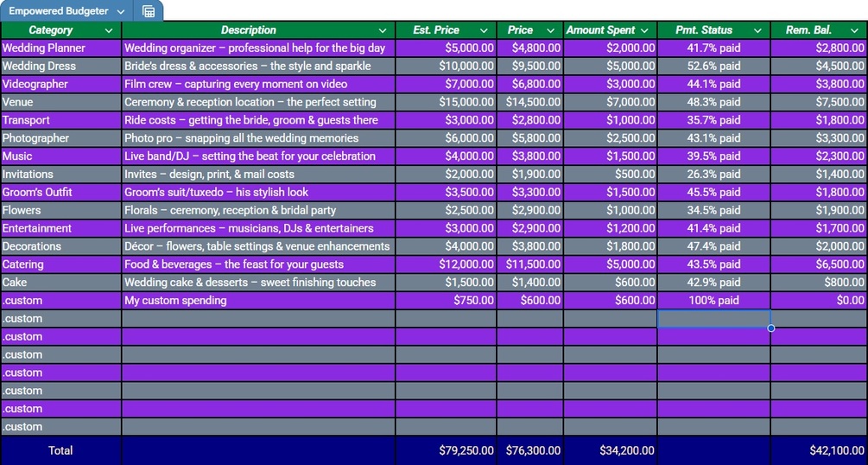Click the 'Film crew – capturing every moment' cell

(x=258, y=84)
